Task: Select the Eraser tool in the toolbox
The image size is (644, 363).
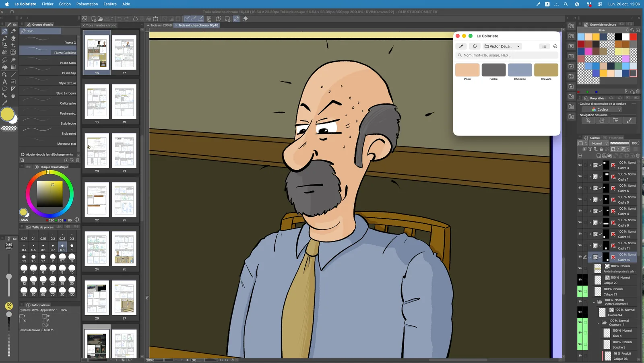Action: [x=13, y=38]
